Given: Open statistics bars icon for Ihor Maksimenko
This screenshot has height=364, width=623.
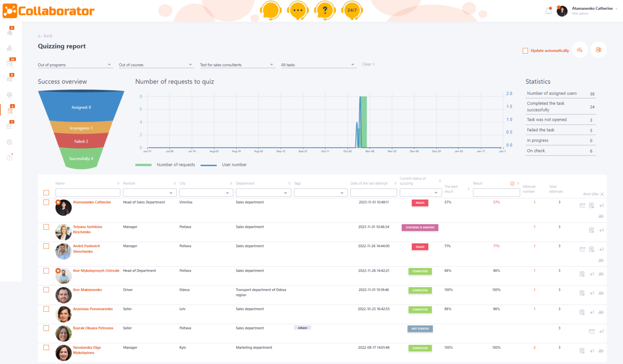Looking at the screenshot, I should [x=601, y=293].
